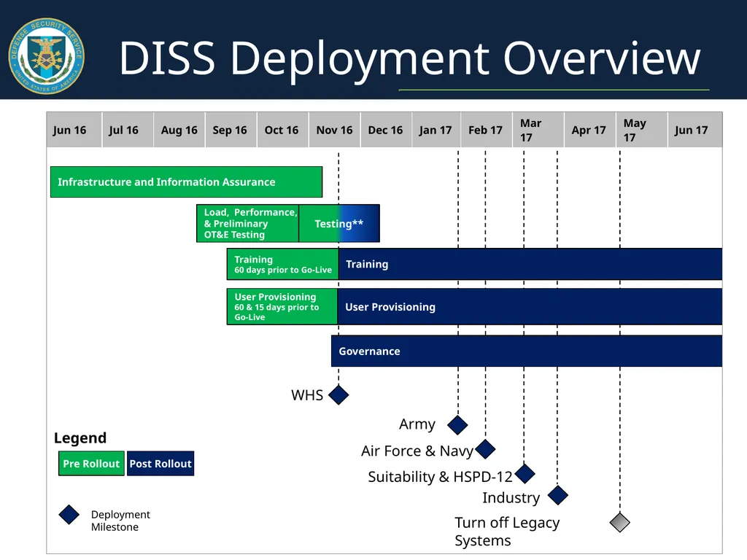Screen dimensions: 747x560
Task: Click the Army deployment milestone diamond
Action: coord(458,425)
